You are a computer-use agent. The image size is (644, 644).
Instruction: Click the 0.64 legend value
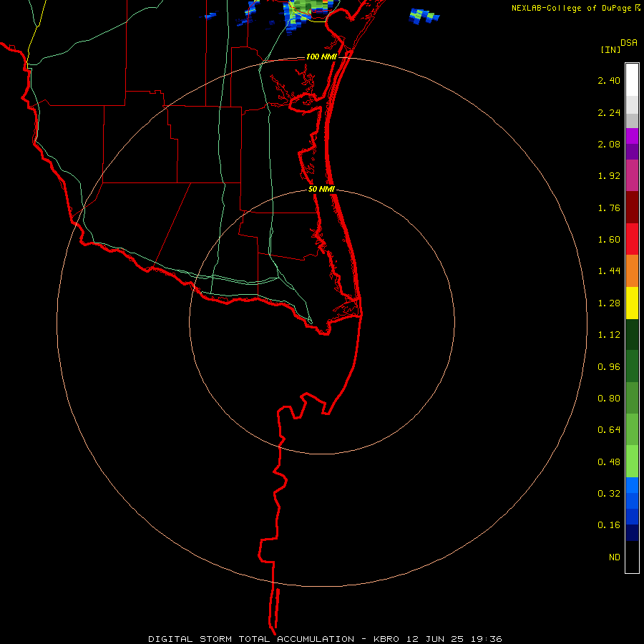(609, 430)
